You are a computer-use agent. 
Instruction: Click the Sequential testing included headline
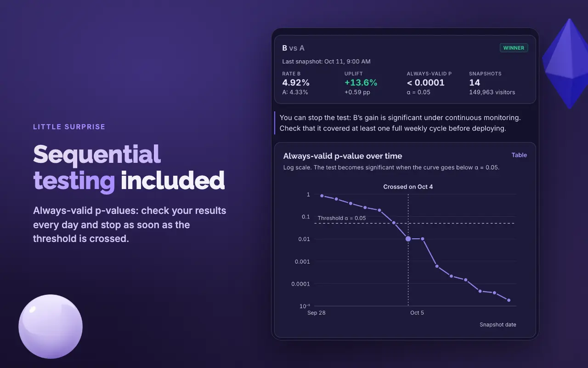(x=129, y=167)
